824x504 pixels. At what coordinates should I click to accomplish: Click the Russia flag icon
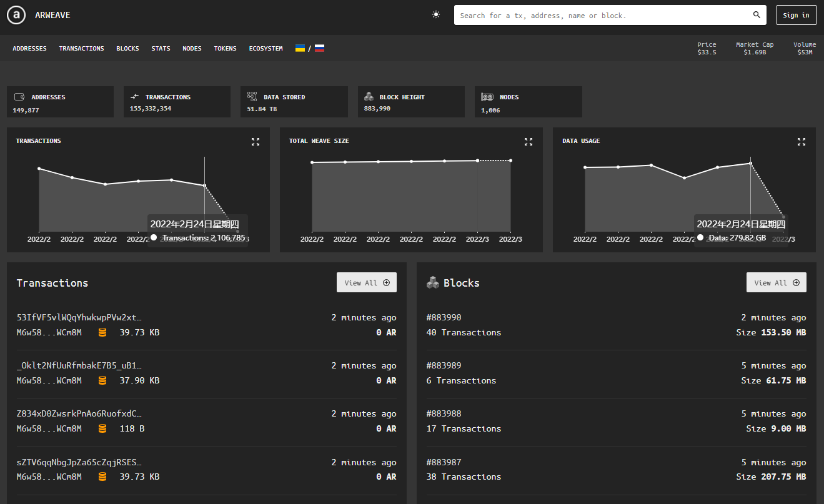click(319, 48)
